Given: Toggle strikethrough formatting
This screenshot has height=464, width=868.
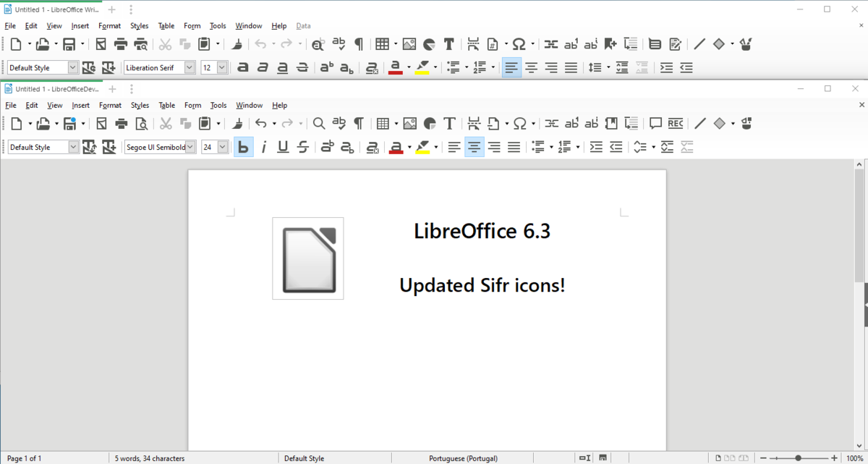Looking at the screenshot, I should 303,147.
